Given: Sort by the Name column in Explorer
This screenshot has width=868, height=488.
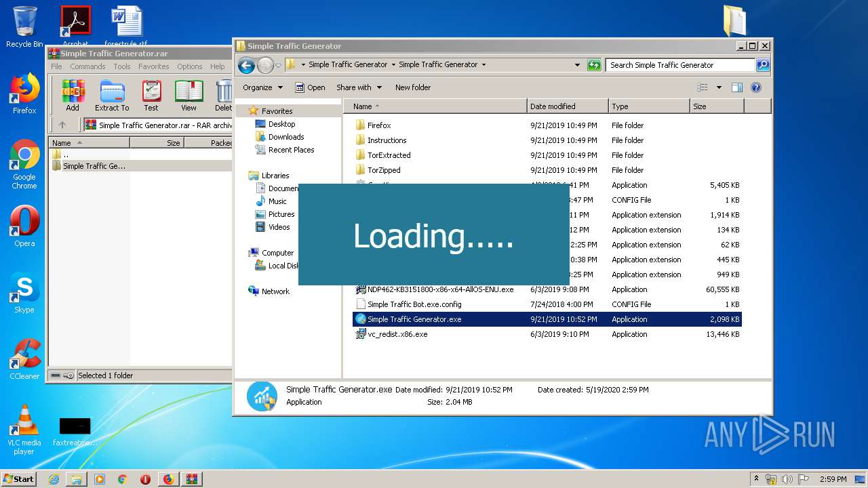Looking at the screenshot, I should coord(435,106).
